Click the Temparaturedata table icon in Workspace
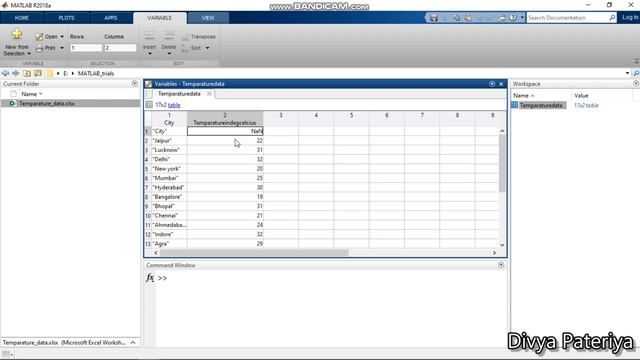 click(515, 105)
